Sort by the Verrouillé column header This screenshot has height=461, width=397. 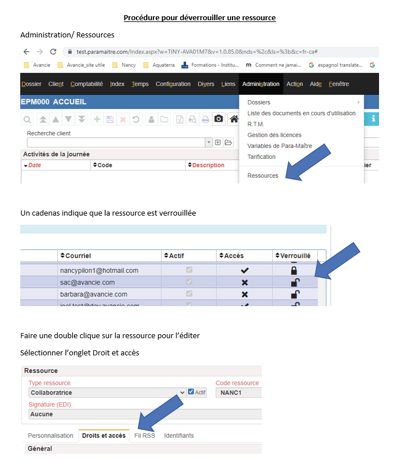295,256
